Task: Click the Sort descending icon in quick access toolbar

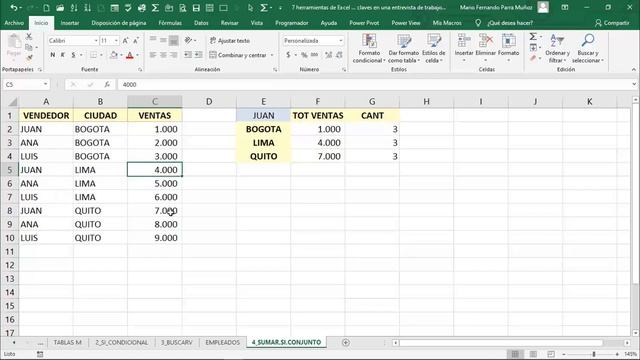Action: 87,8
